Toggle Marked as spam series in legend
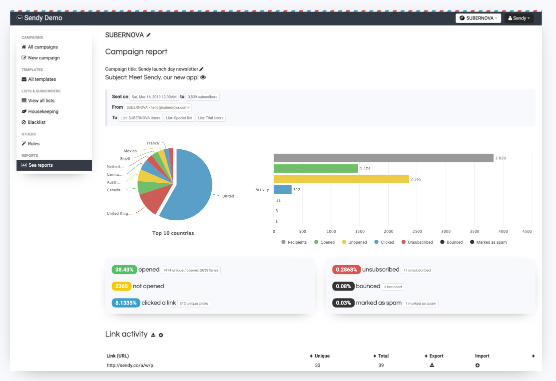556x381 pixels. (x=488, y=242)
